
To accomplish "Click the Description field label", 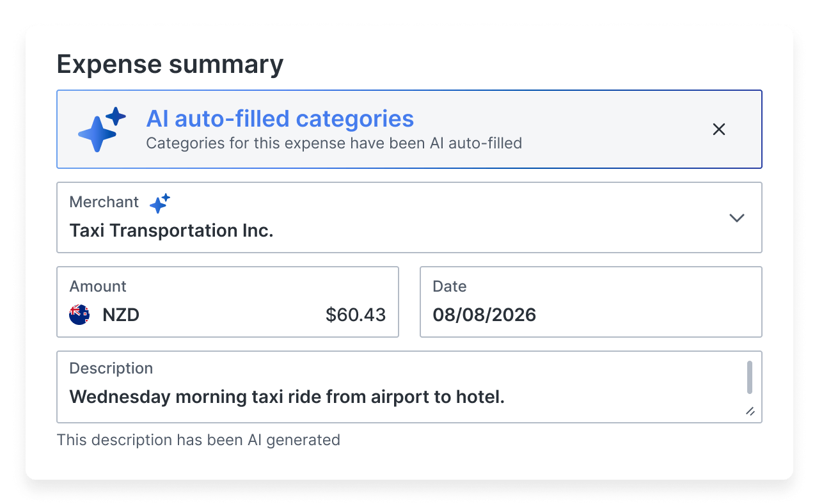I will [x=111, y=368].
